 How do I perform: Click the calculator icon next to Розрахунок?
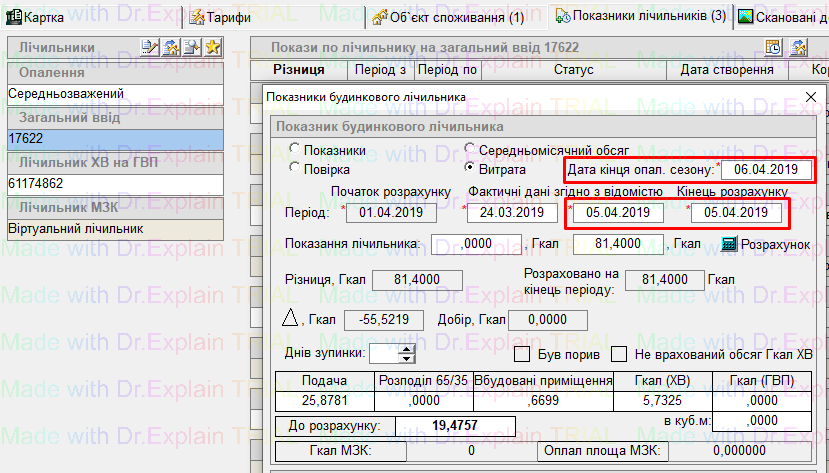click(729, 244)
